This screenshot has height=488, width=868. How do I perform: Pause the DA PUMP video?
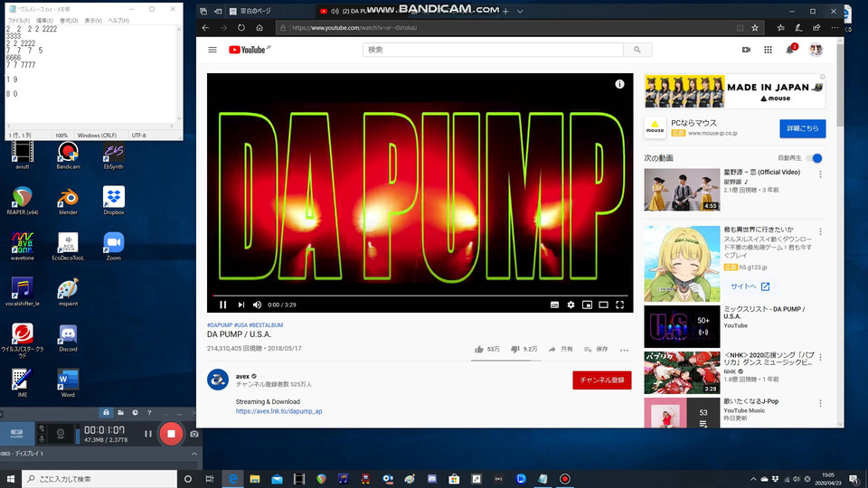(x=223, y=305)
